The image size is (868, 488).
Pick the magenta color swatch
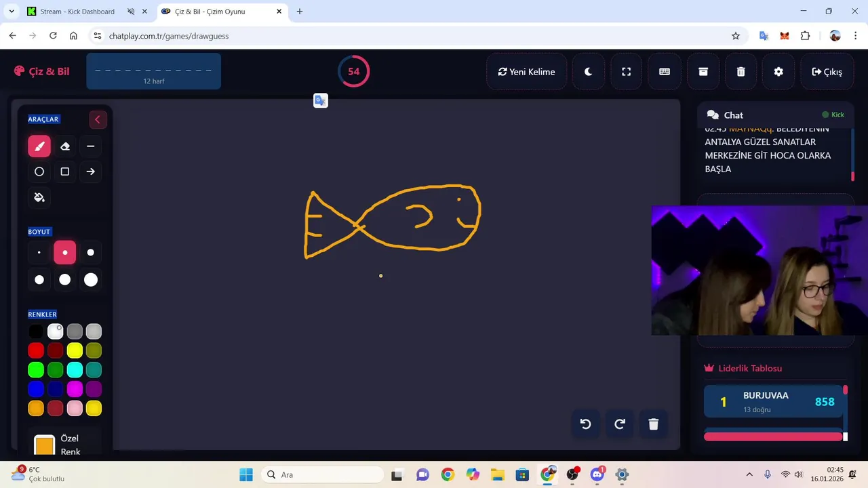coord(75,389)
